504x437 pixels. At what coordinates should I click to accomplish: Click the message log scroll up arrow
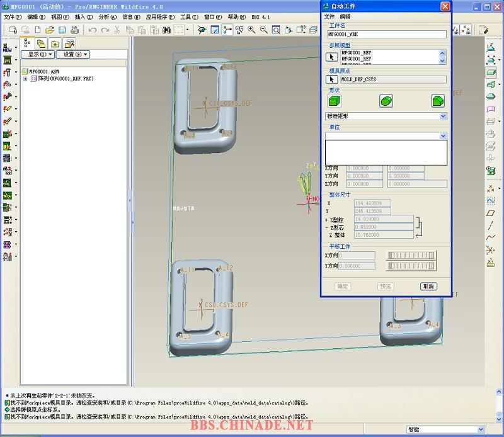[x=498, y=392]
